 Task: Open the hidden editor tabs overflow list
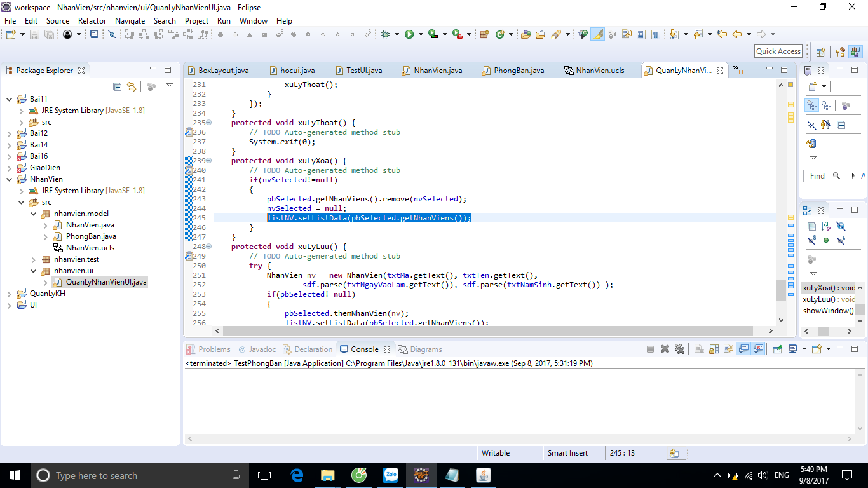(738, 70)
